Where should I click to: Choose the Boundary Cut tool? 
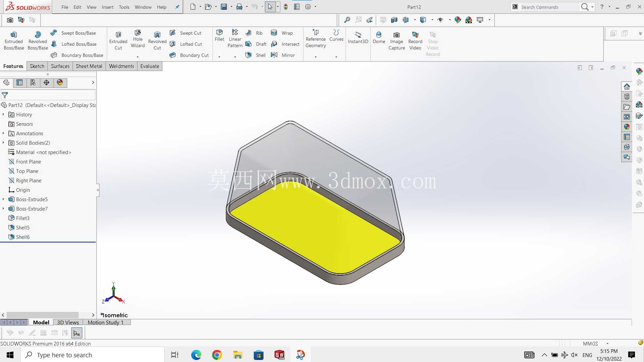[189, 55]
